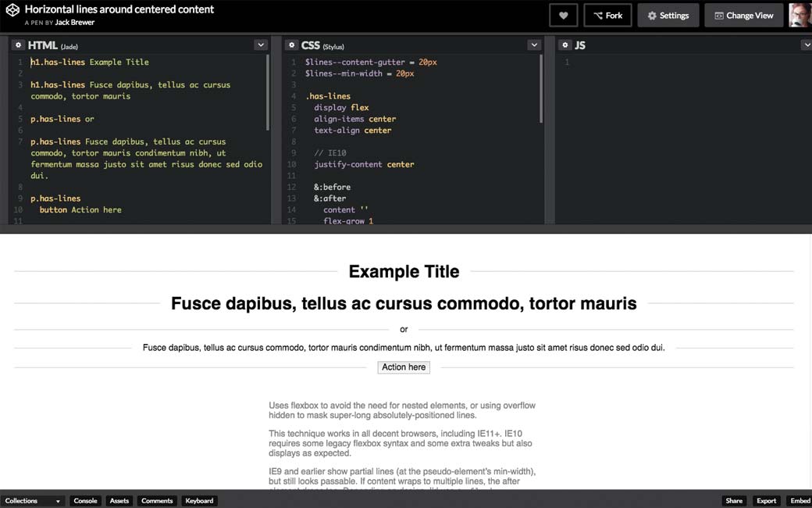Open pen Settings
812x508 pixels.
(668, 16)
